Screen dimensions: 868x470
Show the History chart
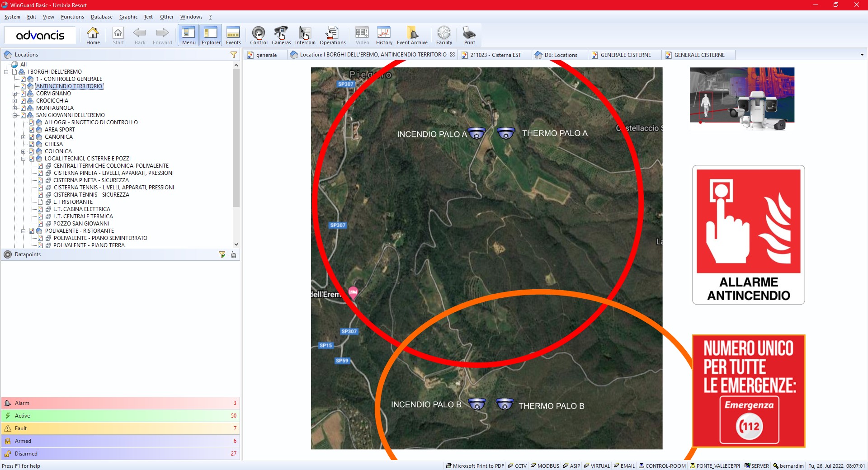[384, 36]
